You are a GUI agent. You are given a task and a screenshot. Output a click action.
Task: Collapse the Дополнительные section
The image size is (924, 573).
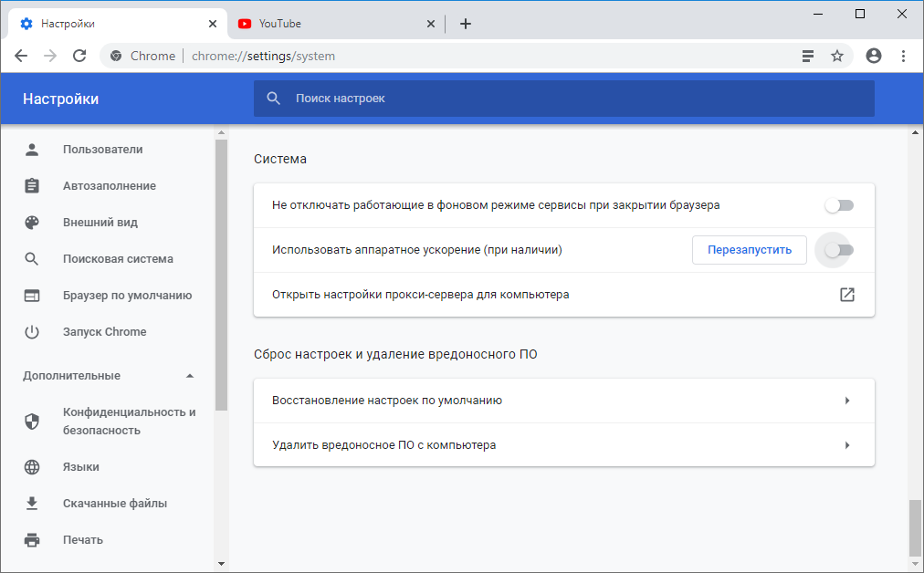(x=189, y=376)
